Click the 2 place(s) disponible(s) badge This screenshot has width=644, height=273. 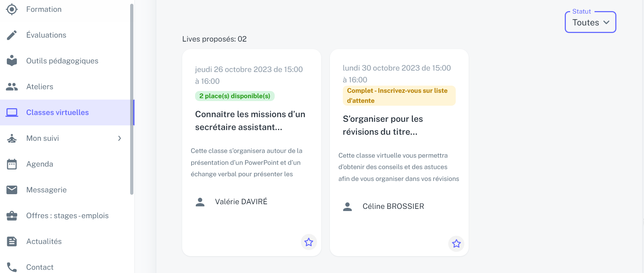[x=235, y=96]
